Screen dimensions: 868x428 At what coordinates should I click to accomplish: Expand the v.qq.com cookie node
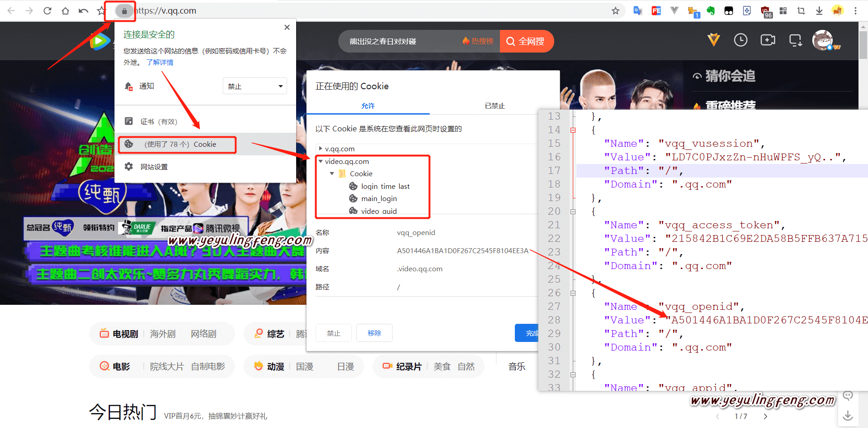click(321, 149)
